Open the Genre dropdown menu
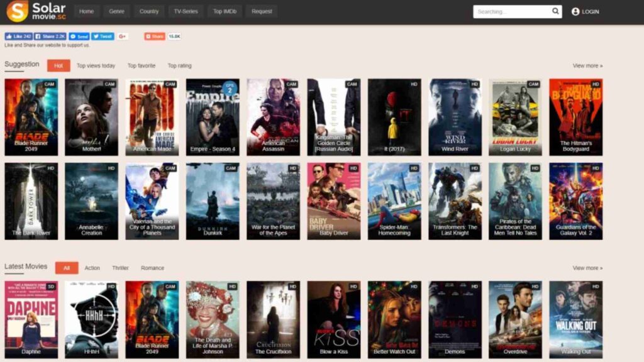 pyautogui.click(x=116, y=11)
